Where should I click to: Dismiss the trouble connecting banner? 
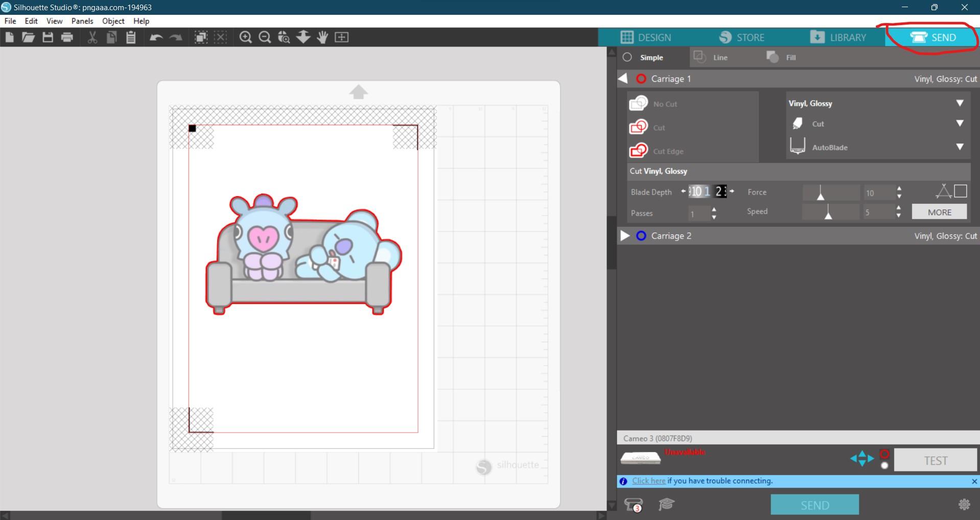pyautogui.click(x=974, y=481)
